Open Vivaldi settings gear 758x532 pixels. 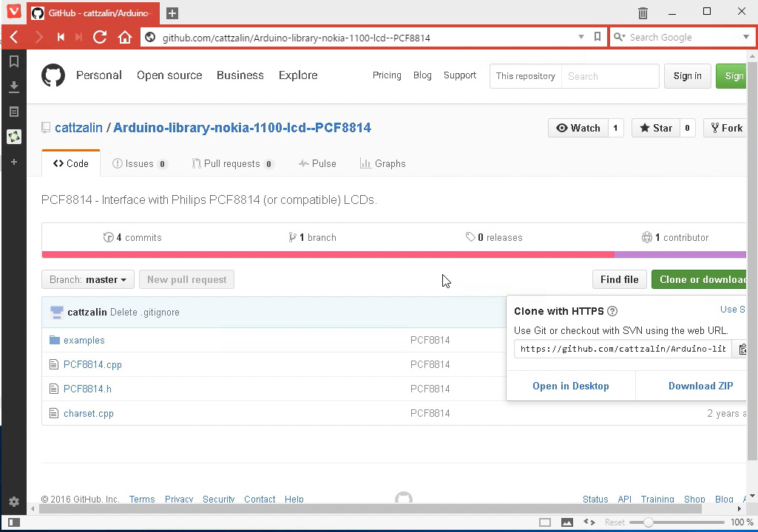(14, 502)
